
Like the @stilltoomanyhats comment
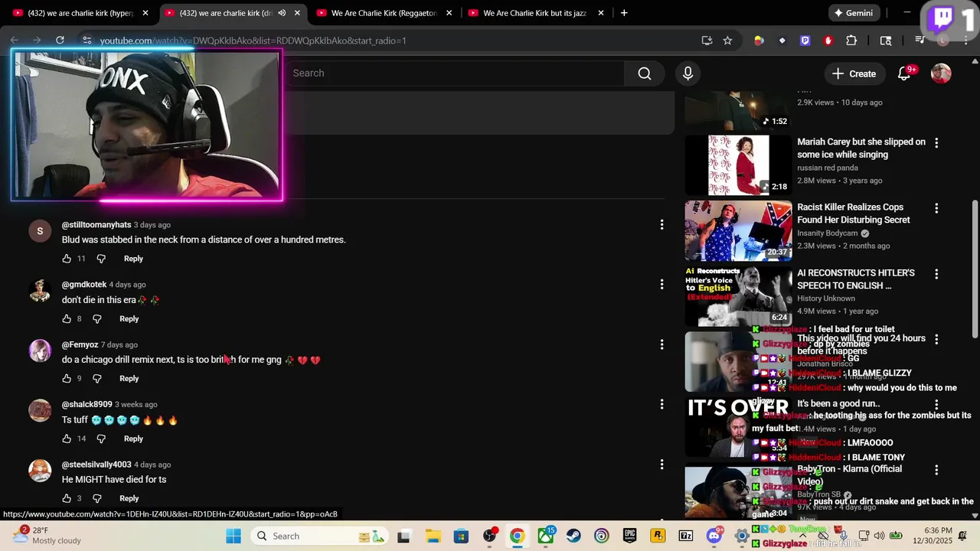67,259
